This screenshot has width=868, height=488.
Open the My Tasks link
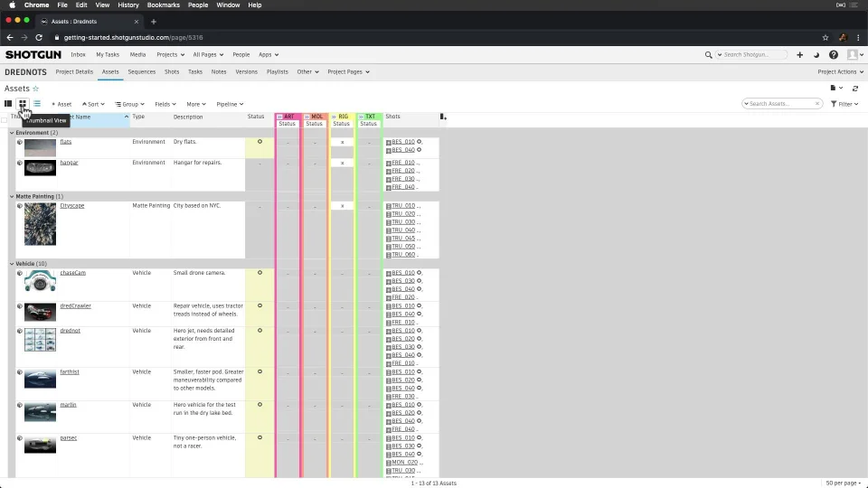(108, 55)
